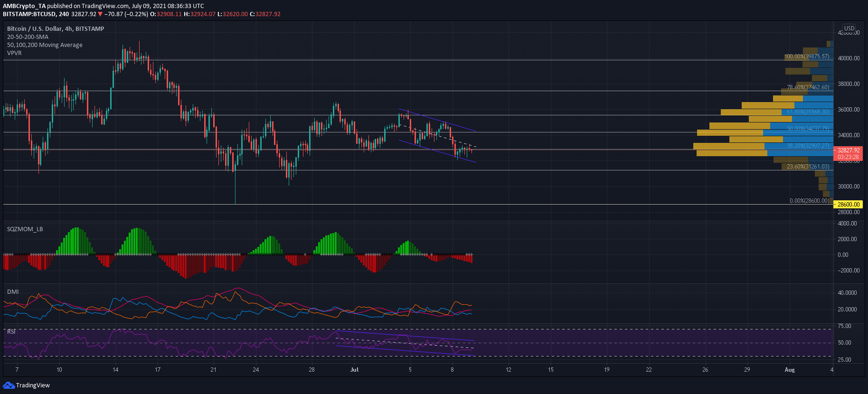Image resolution: width=868 pixels, height=394 pixels.
Task: Select the 50,100,200 Moving Average label
Action: point(45,45)
